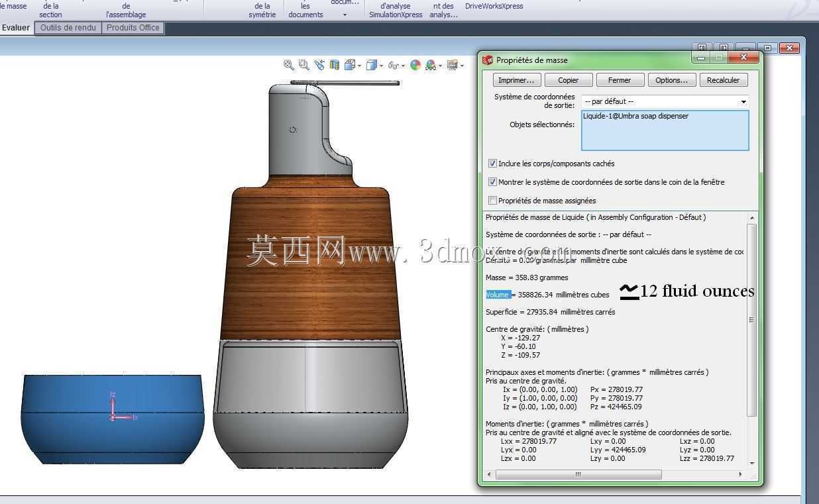Expand Hide/Show Items dropdown arrow
This screenshot has height=504, width=819.
click(404, 66)
